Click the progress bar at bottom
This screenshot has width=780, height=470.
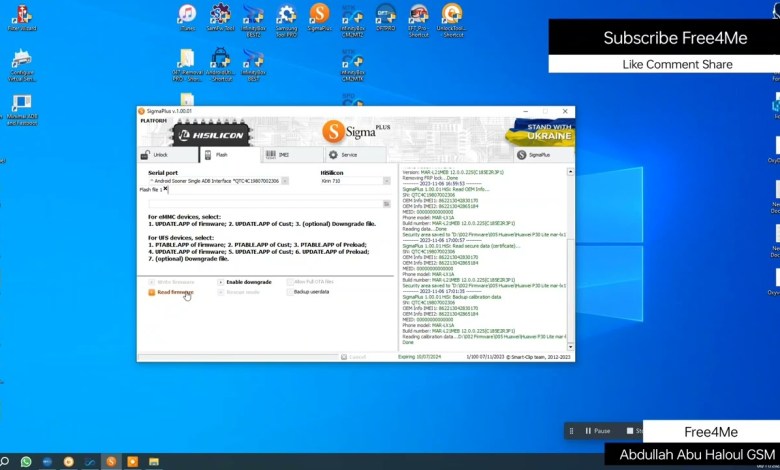pos(238,357)
